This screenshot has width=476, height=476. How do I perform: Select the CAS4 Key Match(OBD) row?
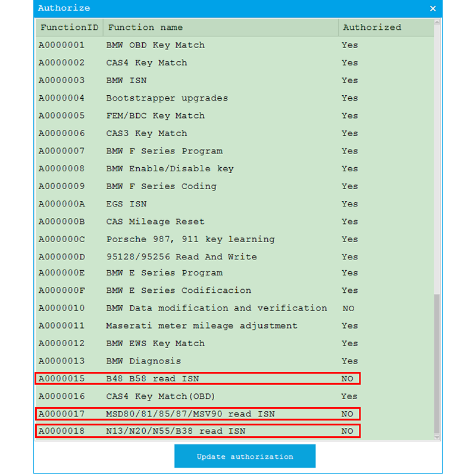[x=234, y=396]
